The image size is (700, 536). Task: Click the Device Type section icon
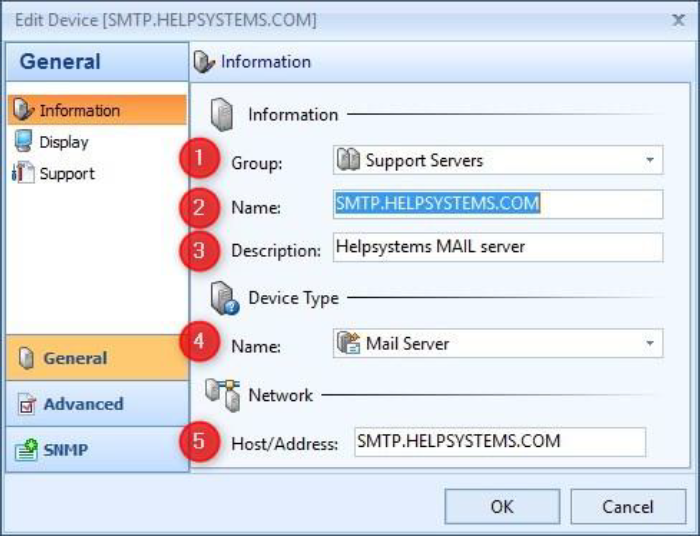224,298
